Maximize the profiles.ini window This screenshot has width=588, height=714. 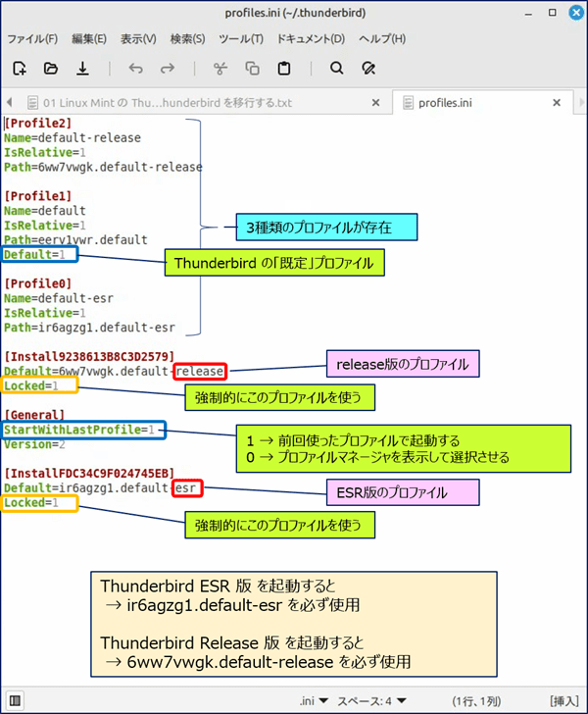click(553, 13)
